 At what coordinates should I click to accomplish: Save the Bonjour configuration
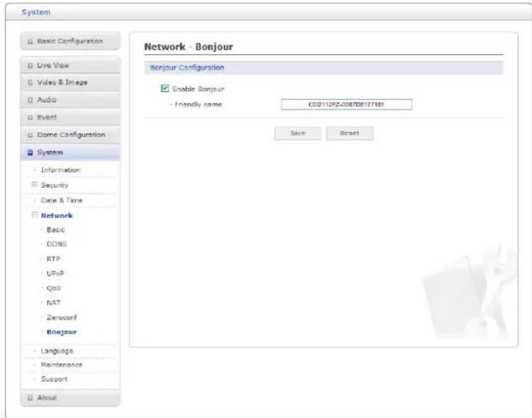click(298, 134)
